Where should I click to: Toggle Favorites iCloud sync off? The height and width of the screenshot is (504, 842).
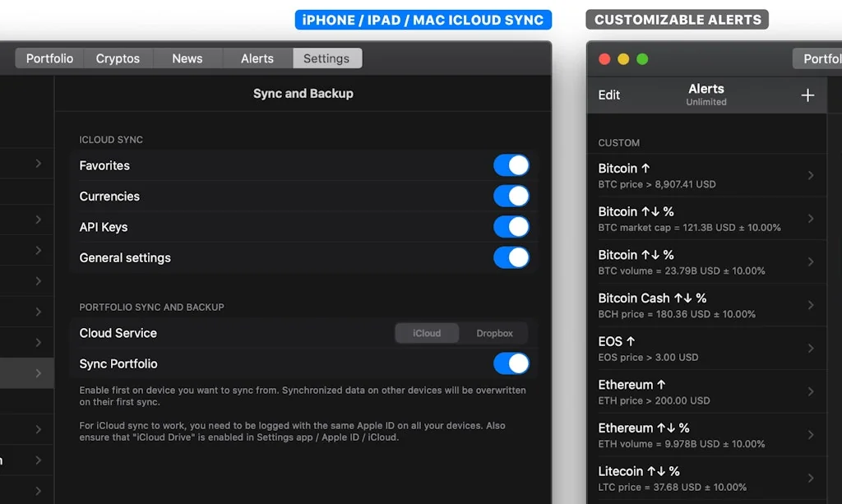pos(511,165)
